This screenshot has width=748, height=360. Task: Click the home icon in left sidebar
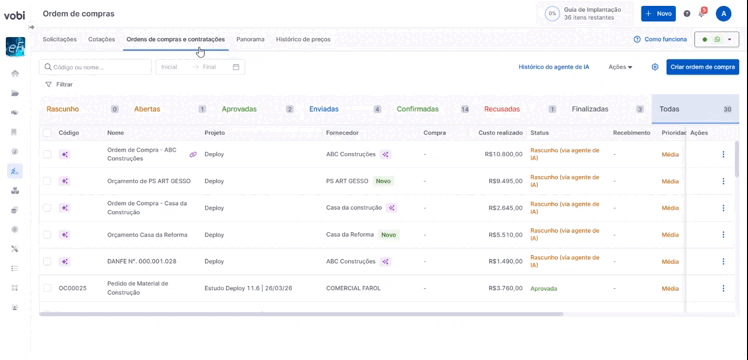coord(15,73)
